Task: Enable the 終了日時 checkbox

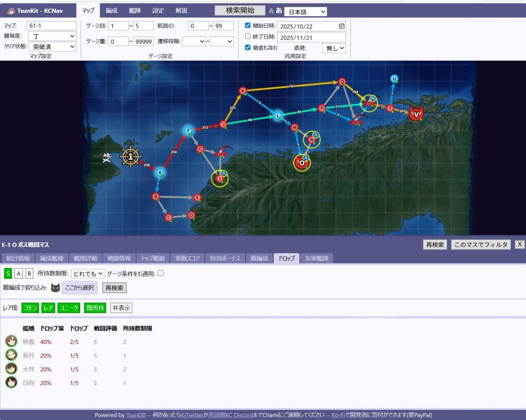Action: pyautogui.click(x=248, y=36)
